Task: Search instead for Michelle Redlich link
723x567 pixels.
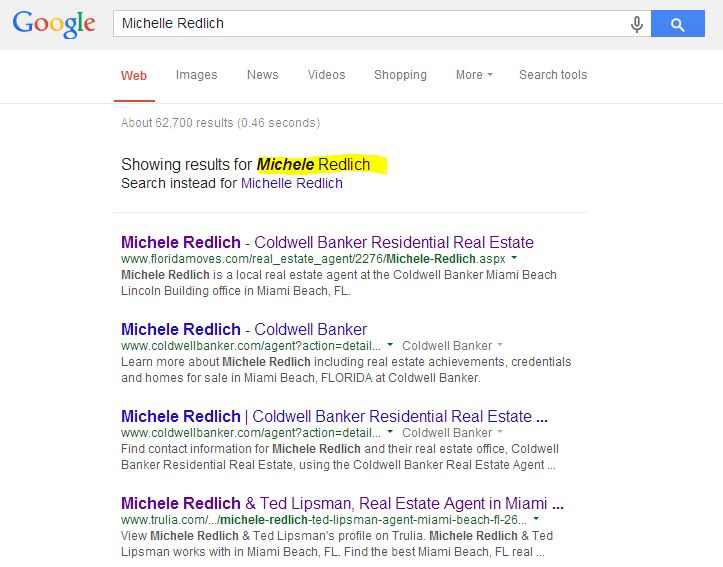Action: (x=291, y=183)
